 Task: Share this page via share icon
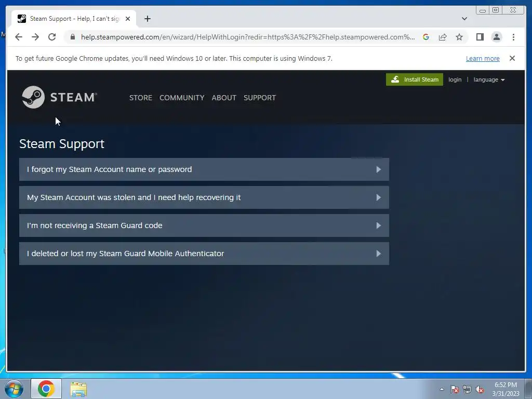click(x=443, y=37)
